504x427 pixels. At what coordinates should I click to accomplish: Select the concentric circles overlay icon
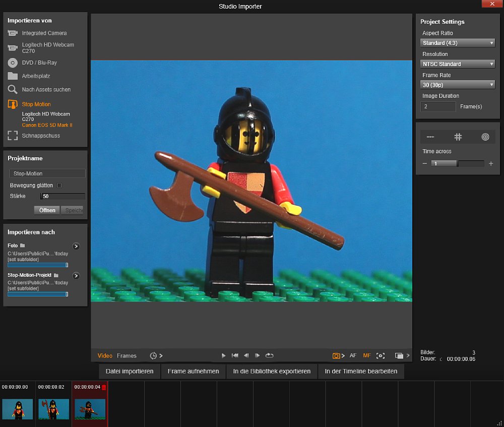(485, 137)
